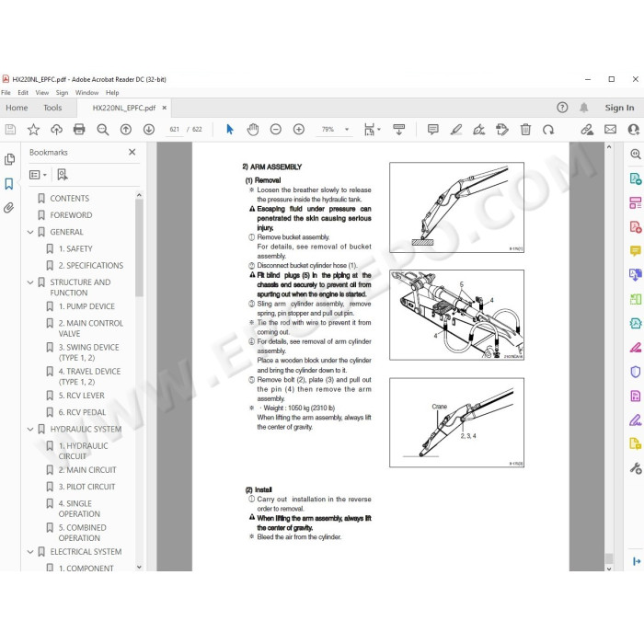Open the zoom percentage dropdown

(347, 130)
